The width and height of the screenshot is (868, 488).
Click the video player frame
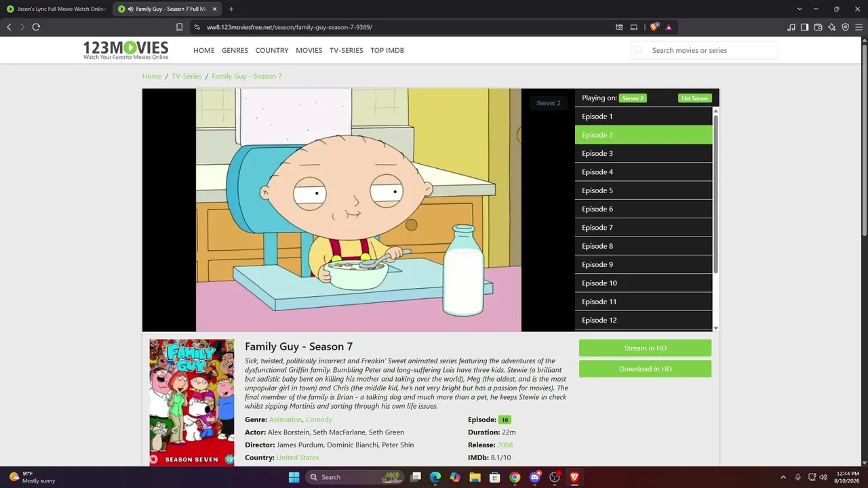359,210
